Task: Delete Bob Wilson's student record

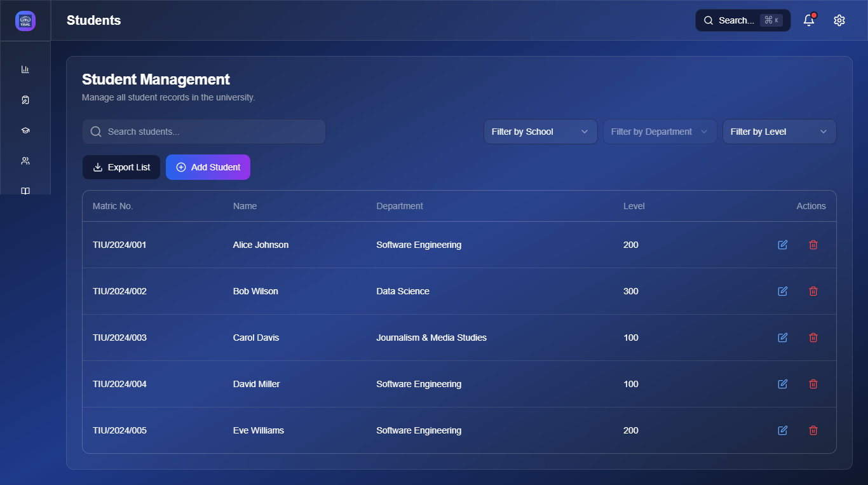Action: (813, 291)
